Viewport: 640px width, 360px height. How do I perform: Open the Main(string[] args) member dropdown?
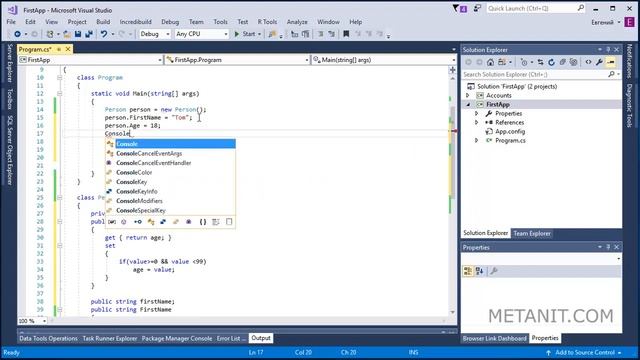[x=384, y=60]
